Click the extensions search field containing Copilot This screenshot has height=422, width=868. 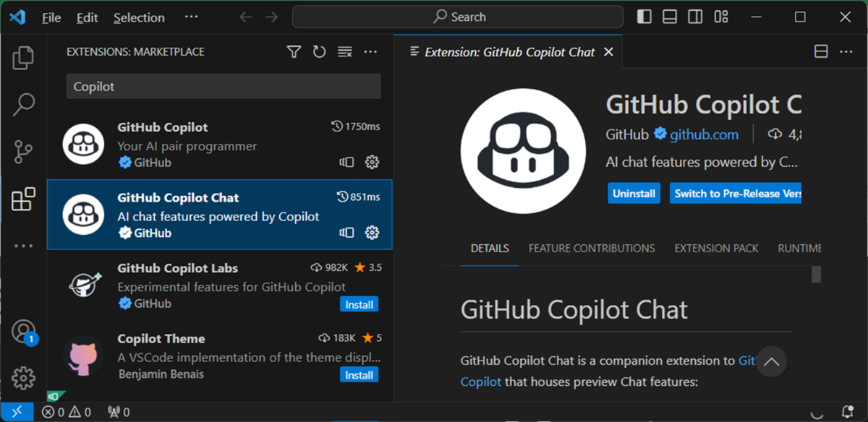[x=224, y=86]
